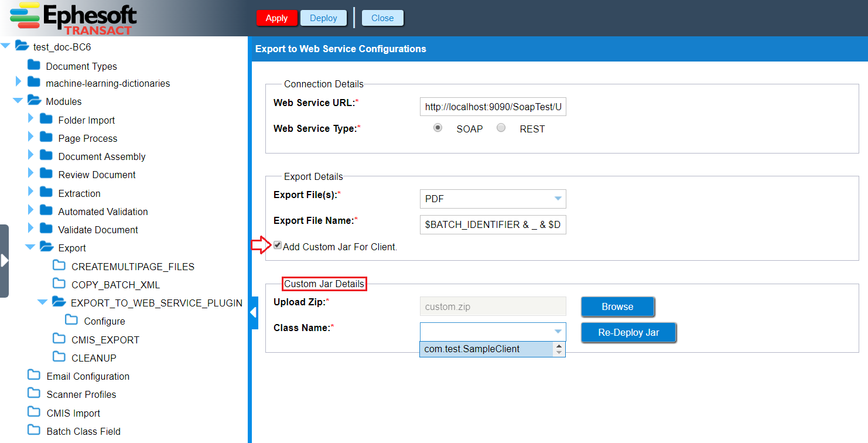Open the Email Configuration label
This screenshot has height=443, width=868.
pyautogui.click(x=88, y=376)
